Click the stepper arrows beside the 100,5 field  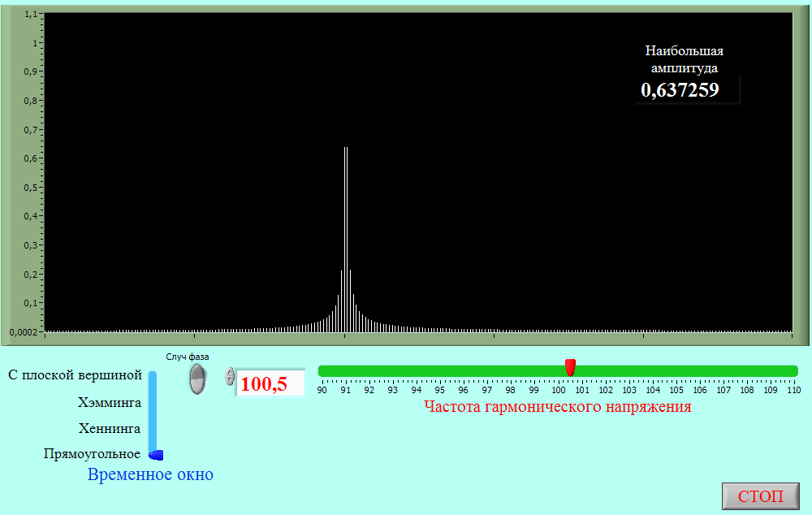tap(230, 377)
